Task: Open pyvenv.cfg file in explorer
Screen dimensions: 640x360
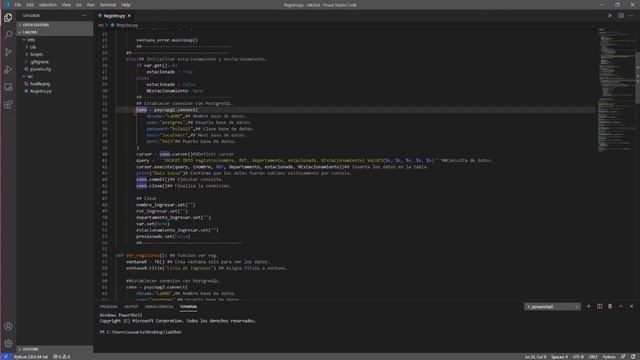Action: (x=40, y=69)
